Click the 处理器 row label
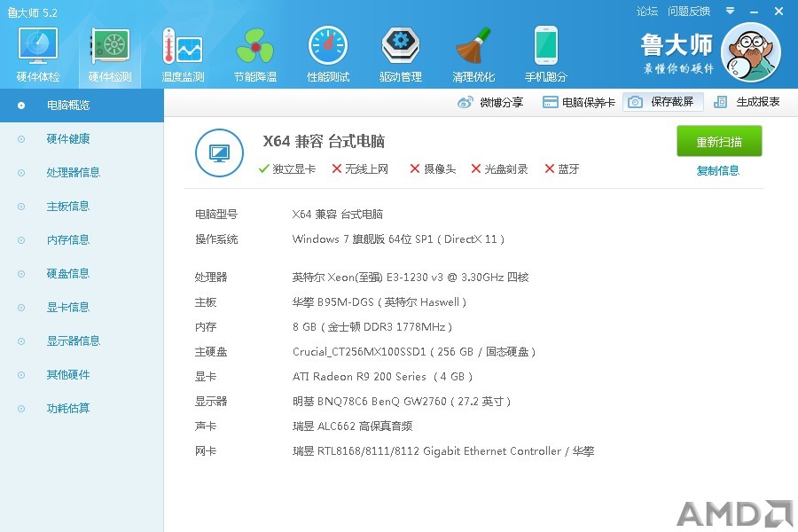 [211, 277]
